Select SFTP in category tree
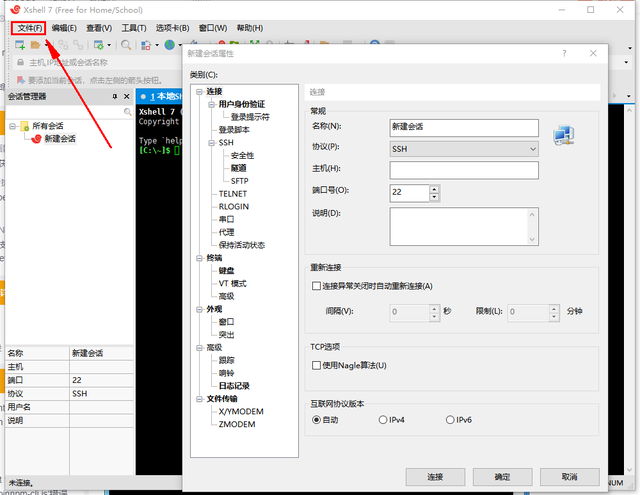Image resolution: width=640 pixels, height=495 pixels. (x=239, y=181)
